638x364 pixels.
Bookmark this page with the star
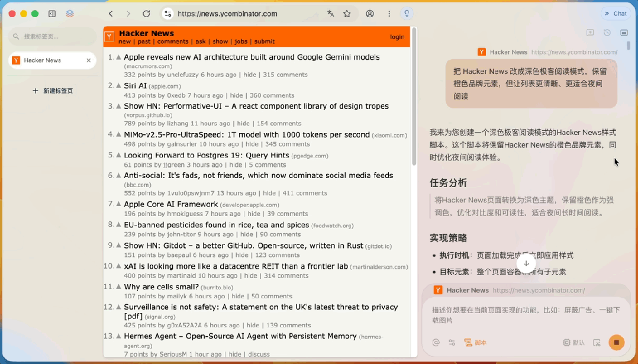coord(347,14)
